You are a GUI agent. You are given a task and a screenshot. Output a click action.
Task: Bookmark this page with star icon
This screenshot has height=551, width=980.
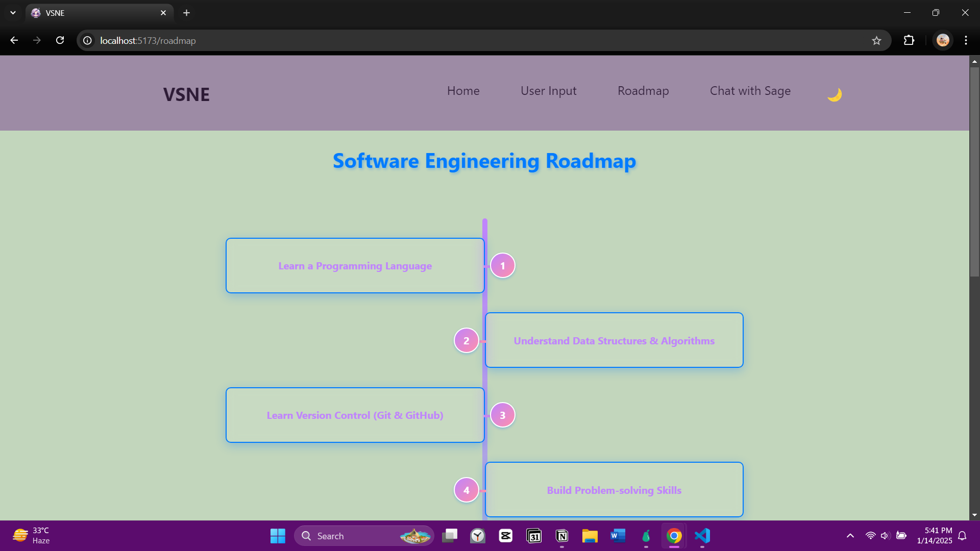point(876,40)
